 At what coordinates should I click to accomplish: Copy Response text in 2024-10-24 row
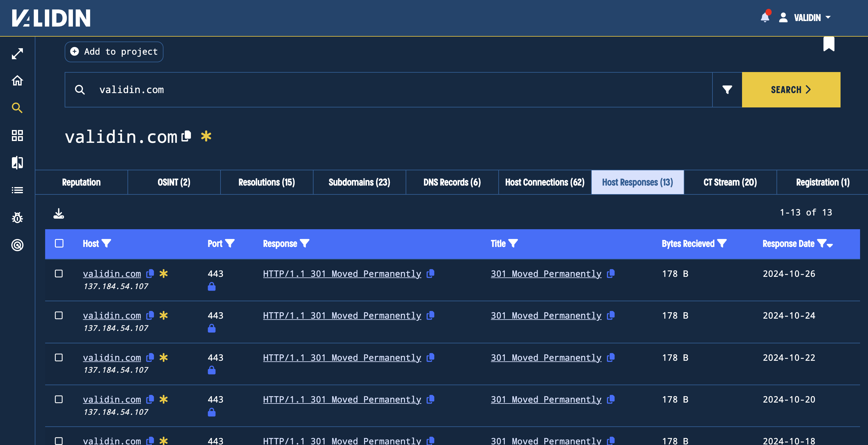(430, 316)
